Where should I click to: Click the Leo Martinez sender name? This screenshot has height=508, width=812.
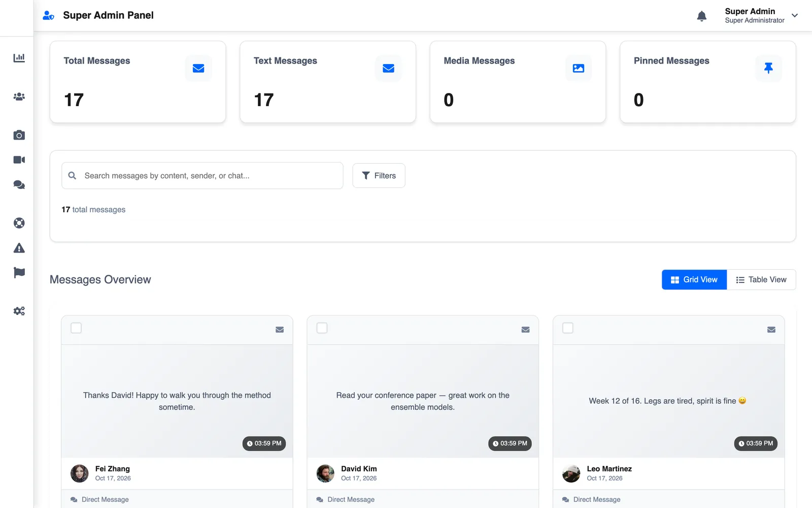[609, 469]
